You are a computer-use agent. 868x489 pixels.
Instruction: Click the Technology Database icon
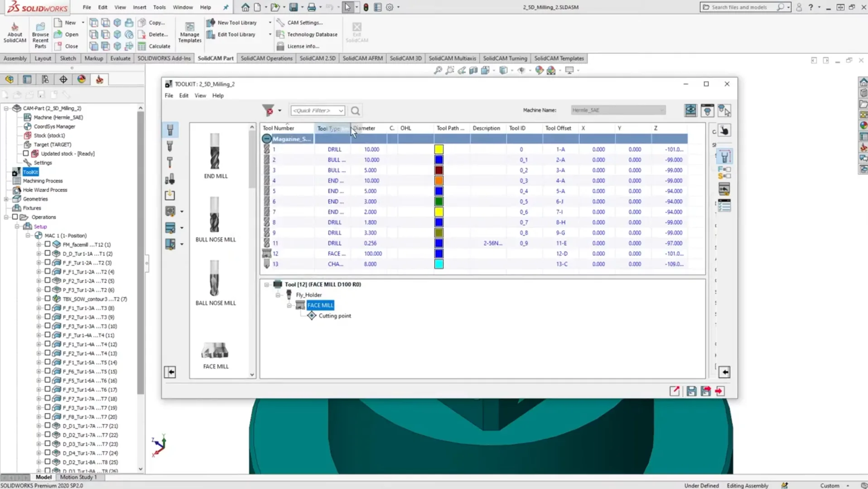(280, 34)
